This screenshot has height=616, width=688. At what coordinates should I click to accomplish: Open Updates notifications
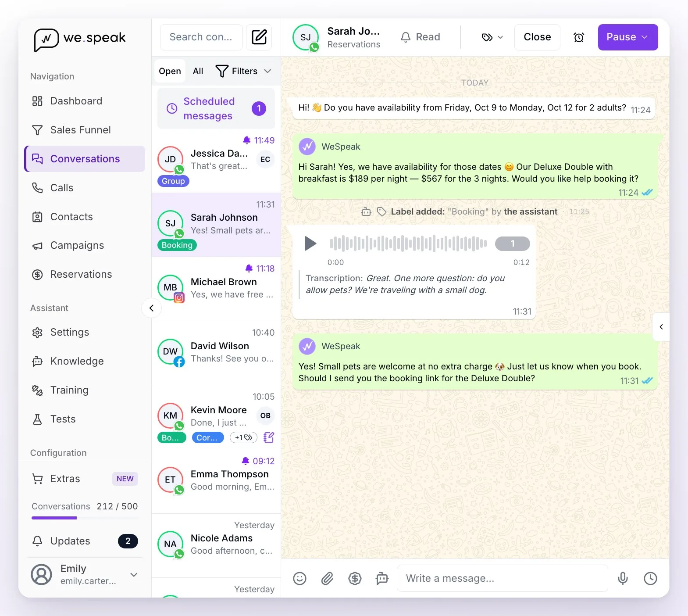point(85,541)
